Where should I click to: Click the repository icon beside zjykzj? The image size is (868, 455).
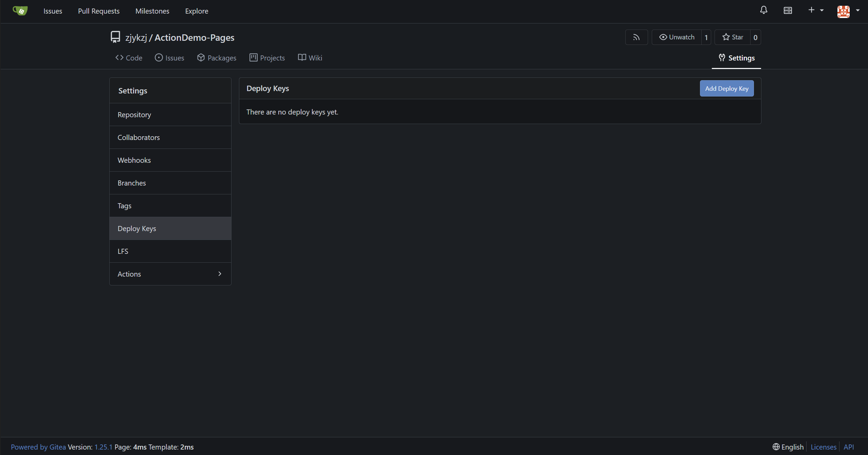[115, 37]
